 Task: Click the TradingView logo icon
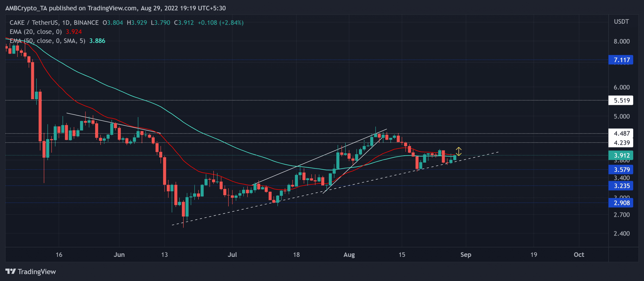pos(11,271)
